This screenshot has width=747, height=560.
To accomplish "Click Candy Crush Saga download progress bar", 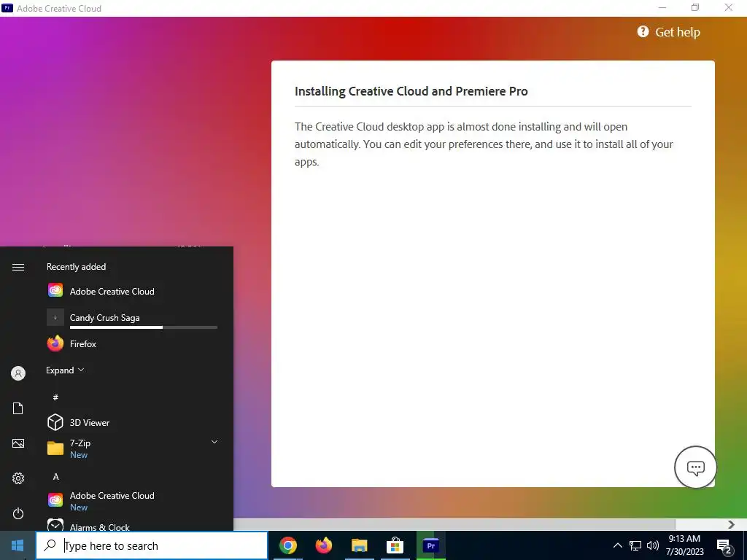I will 144,327.
